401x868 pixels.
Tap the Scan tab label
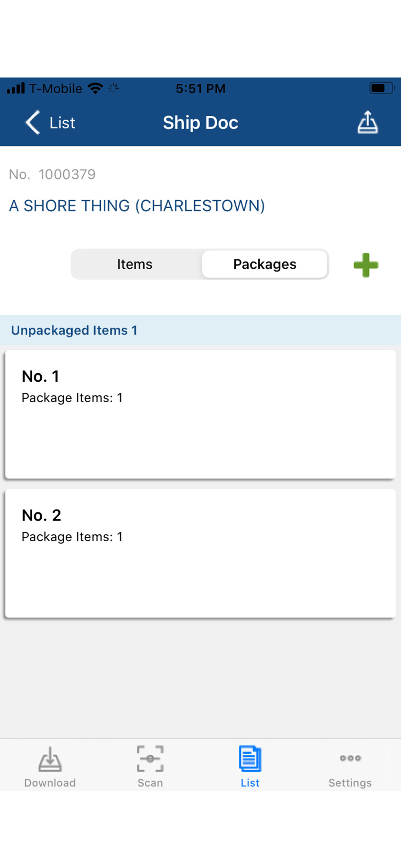point(150,782)
